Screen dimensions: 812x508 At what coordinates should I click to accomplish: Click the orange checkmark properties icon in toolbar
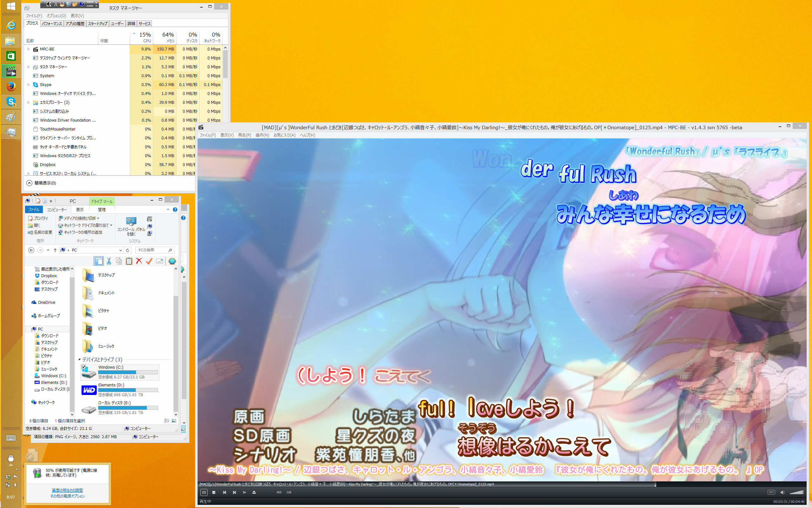tap(149, 261)
